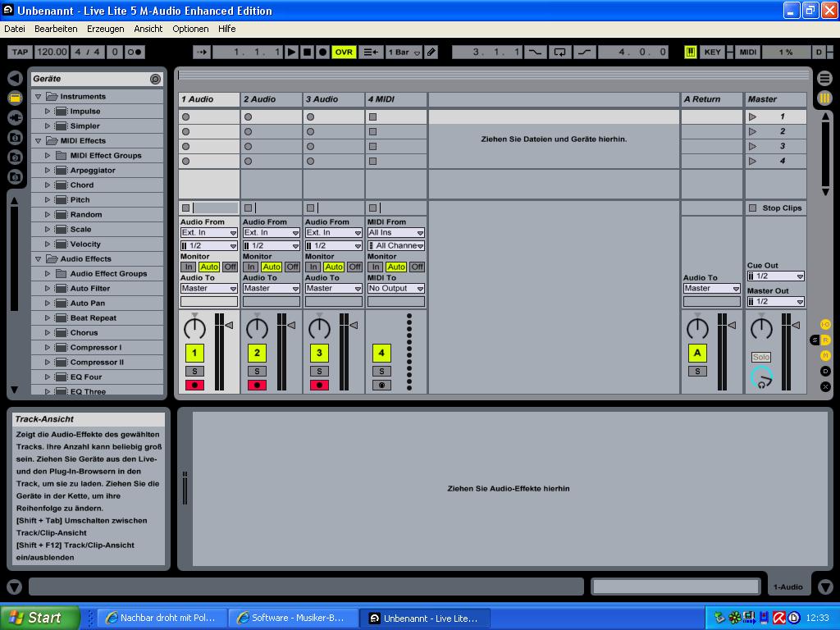Collapse the Instruments folder
This screenshot has height=630, width=840.
point(38,97)
